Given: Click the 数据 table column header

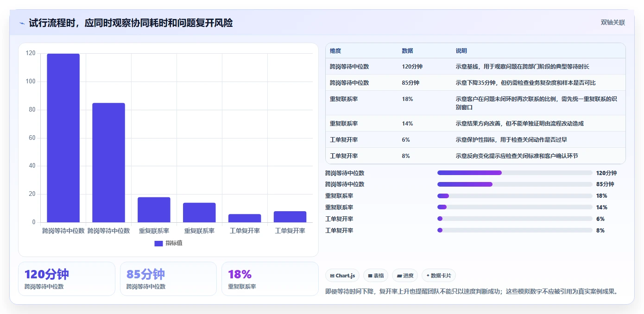Looking at the screenshot, I should pyautogui.click(x=408, y=51).
